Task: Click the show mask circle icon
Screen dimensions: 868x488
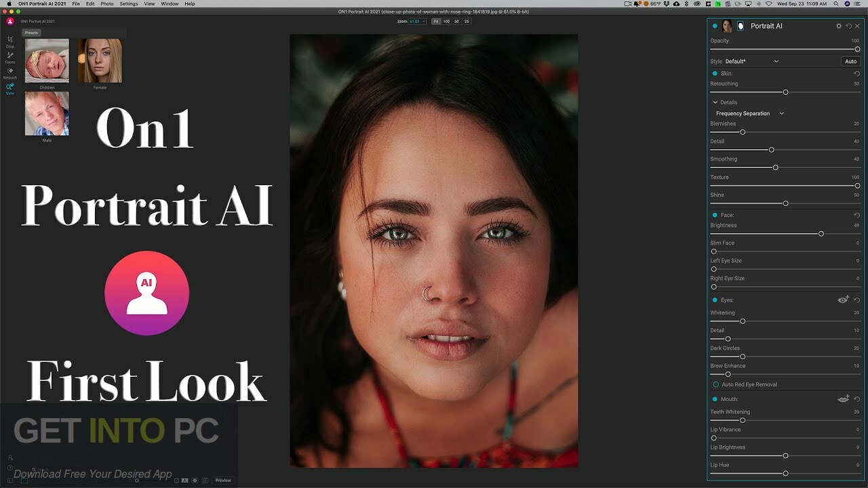Action: coord(195,481)
